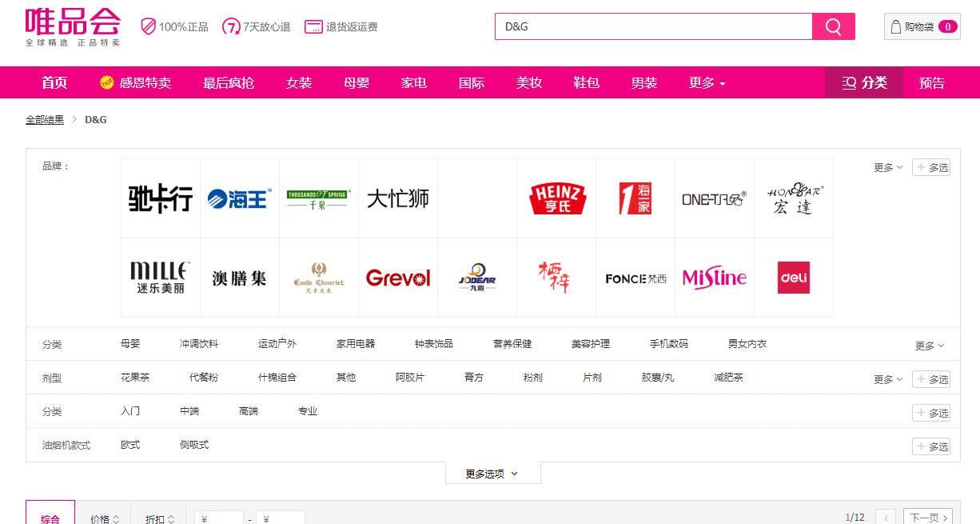Click the 下一页 next-page button
This screenshot has height=524, width=980.
point(927,517)
